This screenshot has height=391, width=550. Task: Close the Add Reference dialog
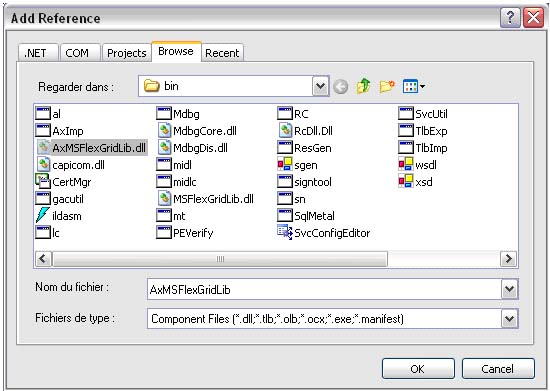click(x=533, y=17)
